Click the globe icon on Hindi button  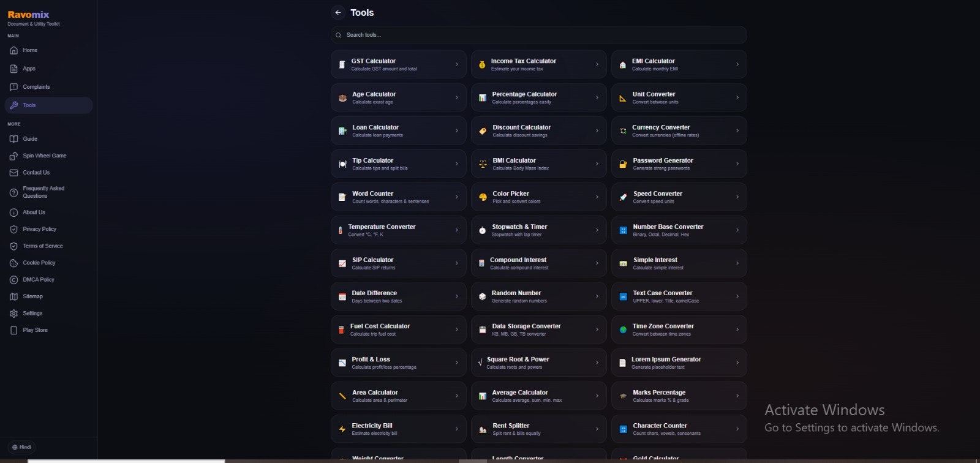pyautogui.click(x=15, y=447)
